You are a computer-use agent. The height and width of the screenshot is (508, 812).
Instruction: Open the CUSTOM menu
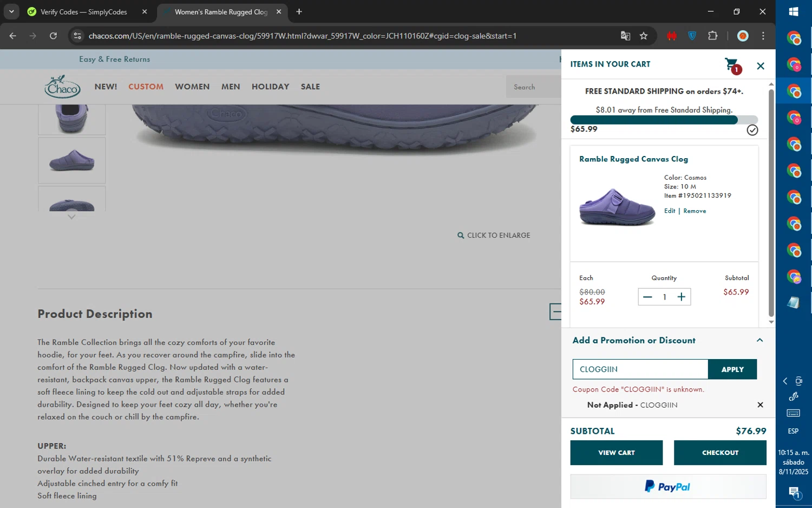[x=146, y=87]
